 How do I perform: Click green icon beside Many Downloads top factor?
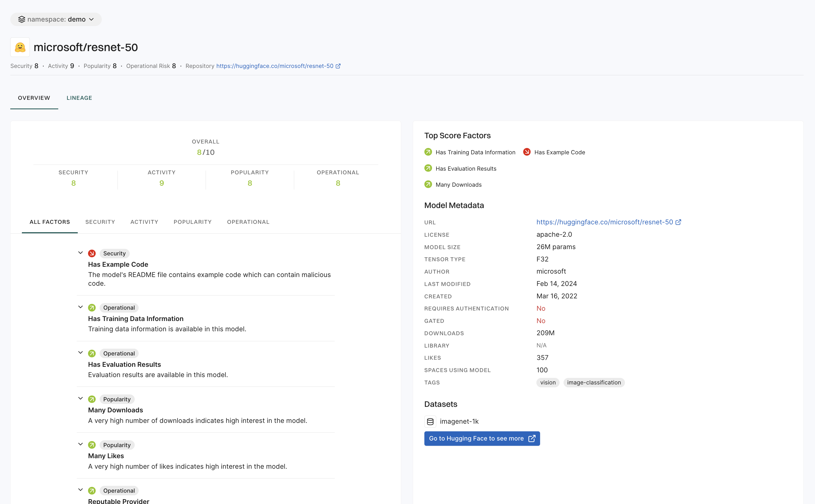428,184
